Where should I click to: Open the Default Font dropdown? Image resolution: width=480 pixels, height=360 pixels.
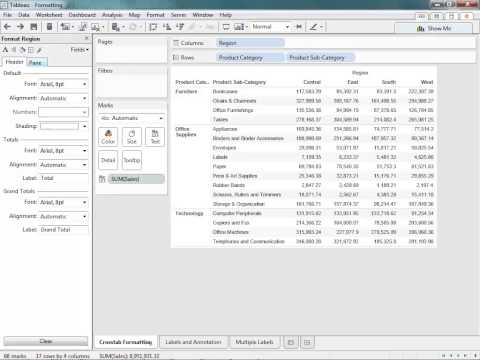(63, 84)
